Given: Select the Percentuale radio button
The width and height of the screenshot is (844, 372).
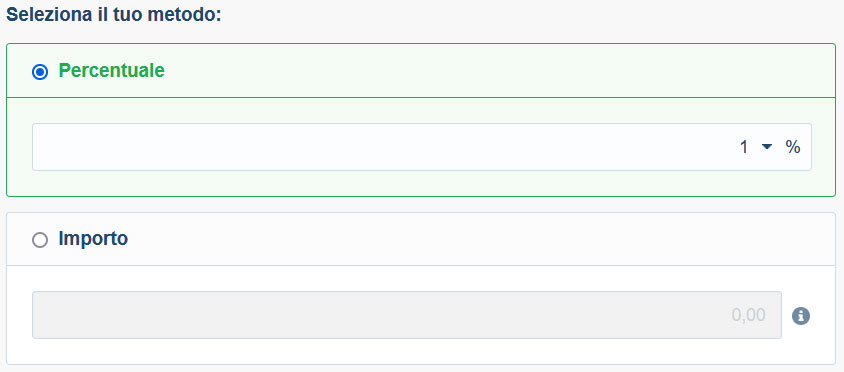Looking at the screenshot, I should 40,72.
